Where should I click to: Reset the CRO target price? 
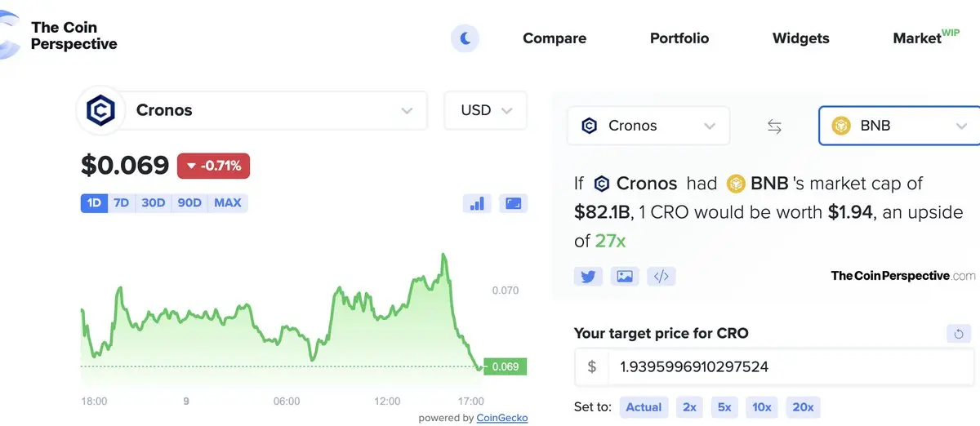(960, 333)
